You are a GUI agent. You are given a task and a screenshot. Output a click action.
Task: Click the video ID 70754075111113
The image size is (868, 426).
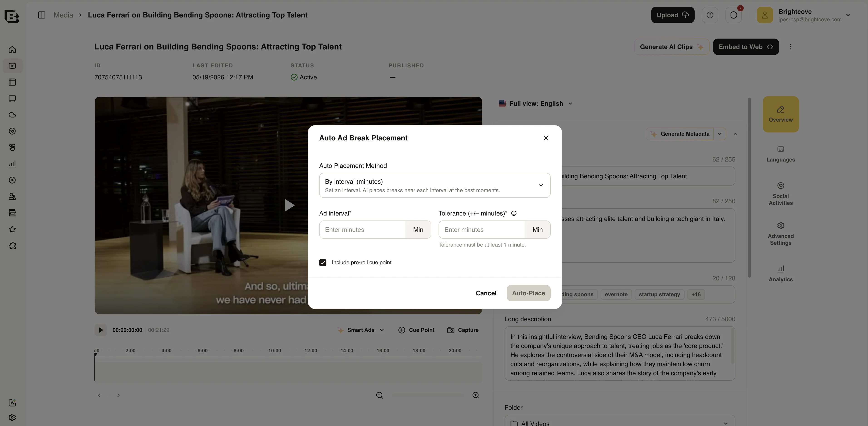point(118,77)
